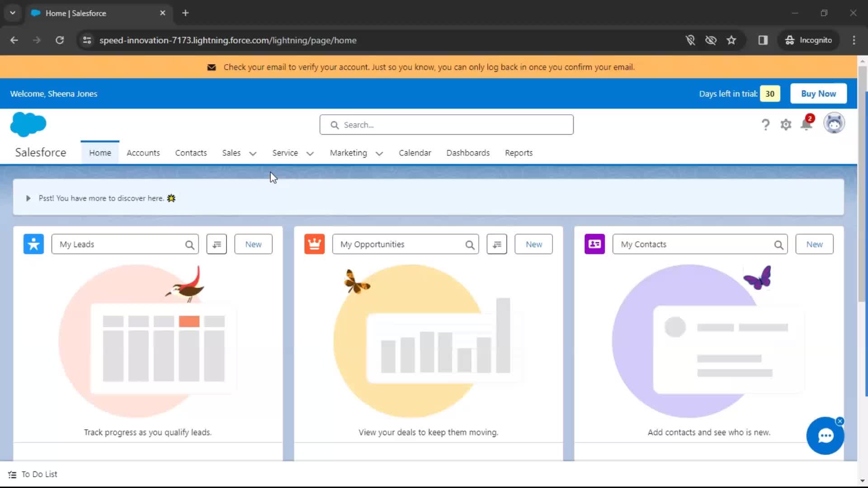The image size is (868, 488).
Task: Click the Salesforce cloud logo
Action: 28,124
